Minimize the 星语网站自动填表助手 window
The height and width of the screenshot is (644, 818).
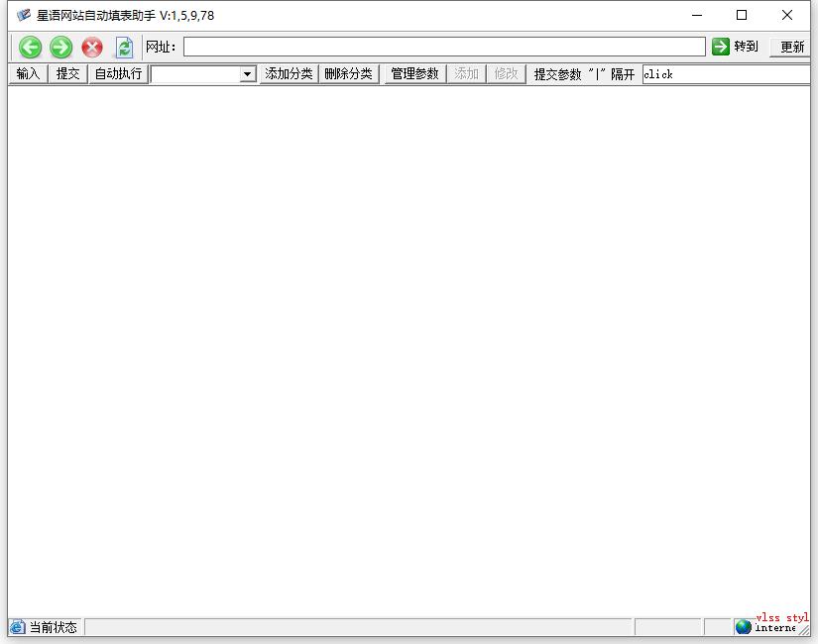(x=697, y=15)
